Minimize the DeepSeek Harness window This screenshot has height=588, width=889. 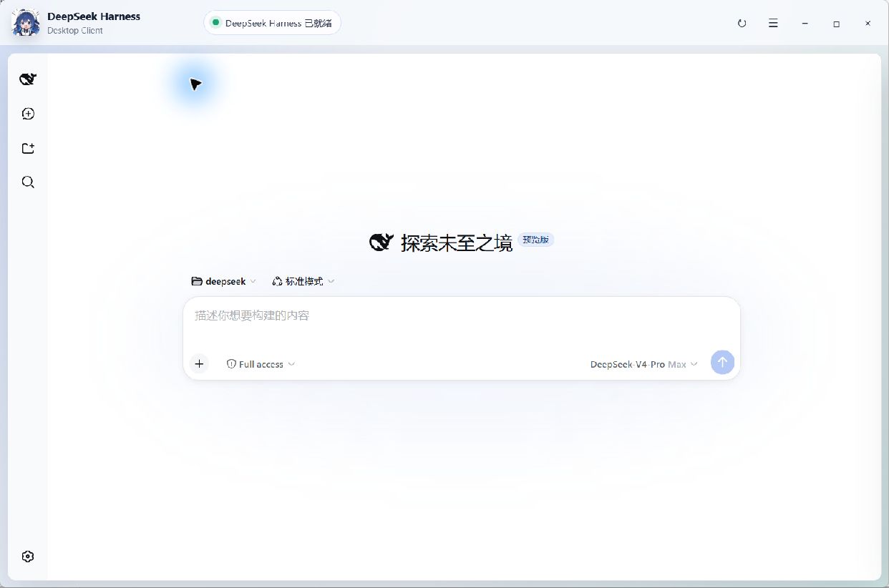pos(805,24)
